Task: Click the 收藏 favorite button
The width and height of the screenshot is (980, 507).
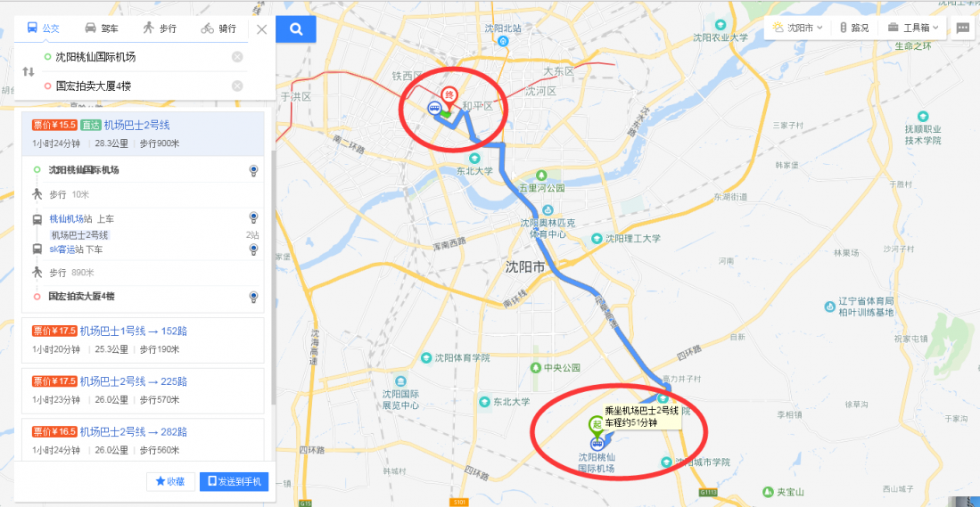Action: coord(170,481)
